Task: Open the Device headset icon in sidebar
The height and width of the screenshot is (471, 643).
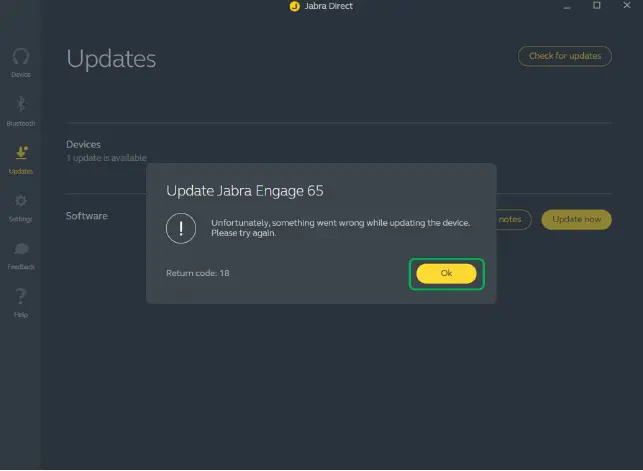Action: [x=21, y=57]
